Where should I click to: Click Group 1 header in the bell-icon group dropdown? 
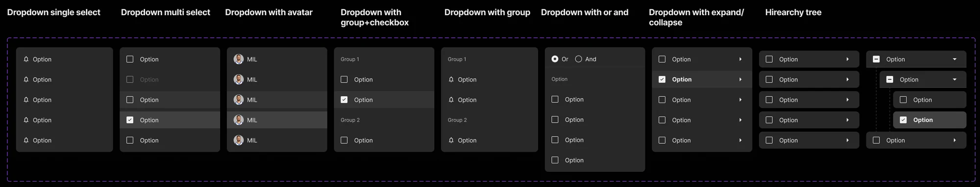click(x=457, y=59)
